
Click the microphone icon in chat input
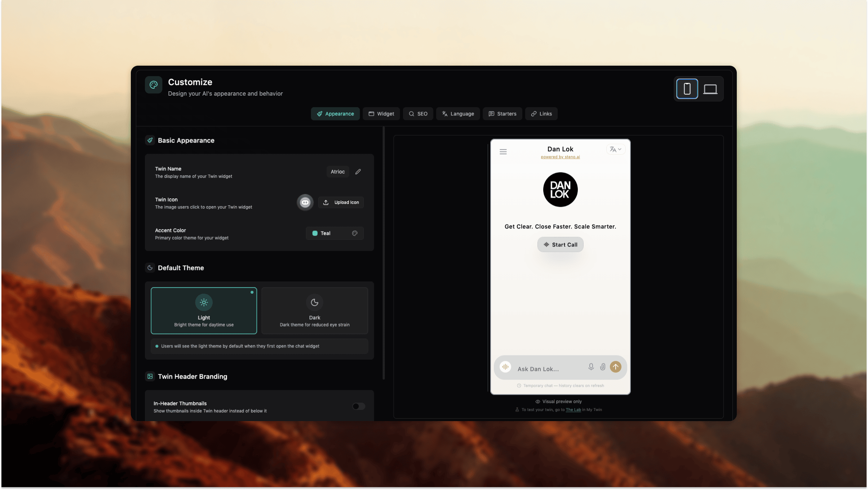591,367
